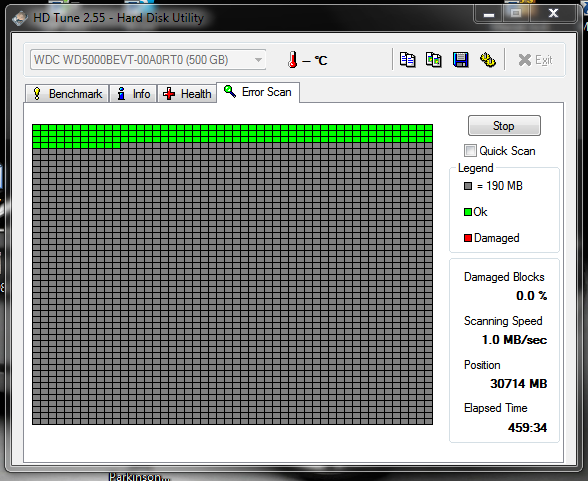Click the gray 190 MB legend swatch
The width and height of the screenshot is (588, 481).
(x=468, y=186)
